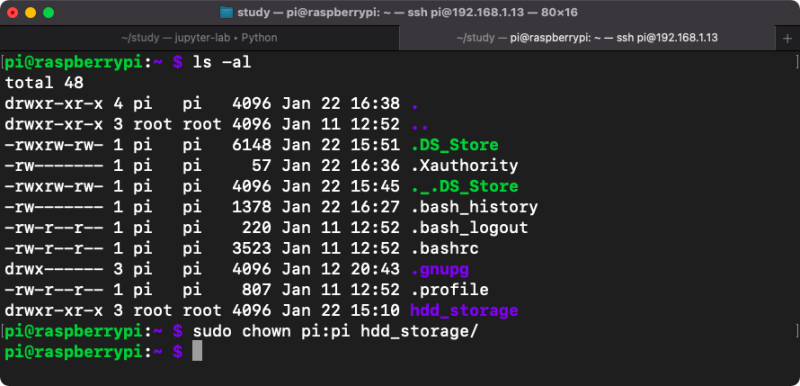This screenshot has width=800, height=386.
Task: Minimize the terminal with yellow button
Action: [x=31, y=13]
